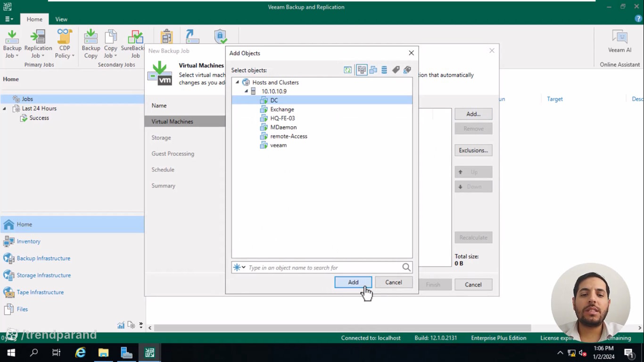The width and height of the screenshot is (644, 362).
Task: Click the blue arrow ribbon icon
Action: coord(192,37)
